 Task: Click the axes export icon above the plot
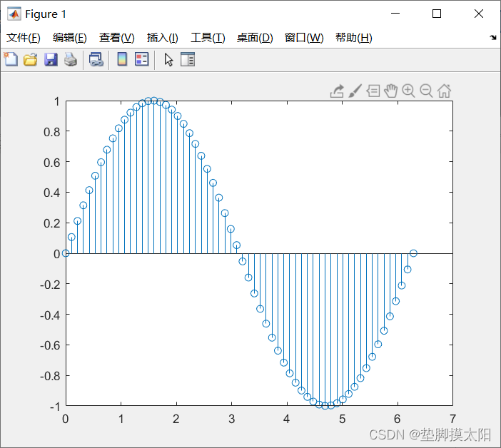(x=338, y=91)
